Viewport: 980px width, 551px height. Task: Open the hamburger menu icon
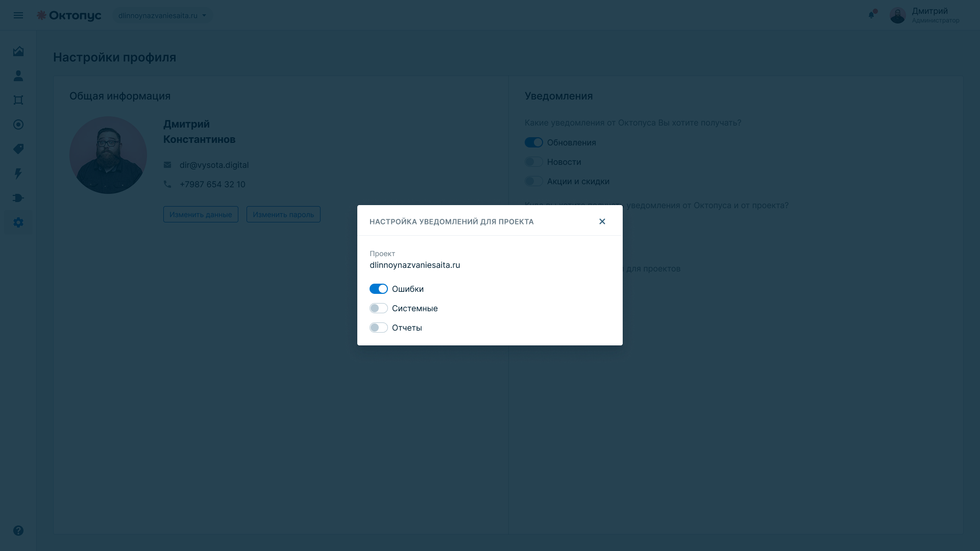(18, 15)
